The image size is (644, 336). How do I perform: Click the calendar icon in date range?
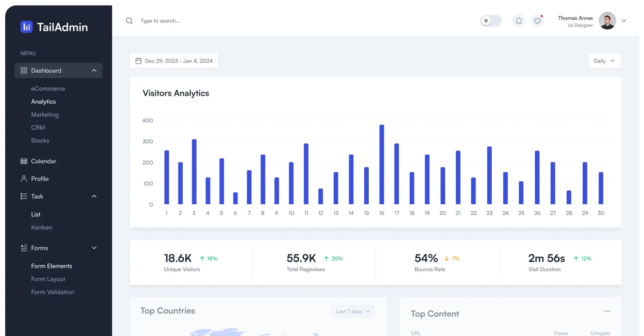[139, 61]
